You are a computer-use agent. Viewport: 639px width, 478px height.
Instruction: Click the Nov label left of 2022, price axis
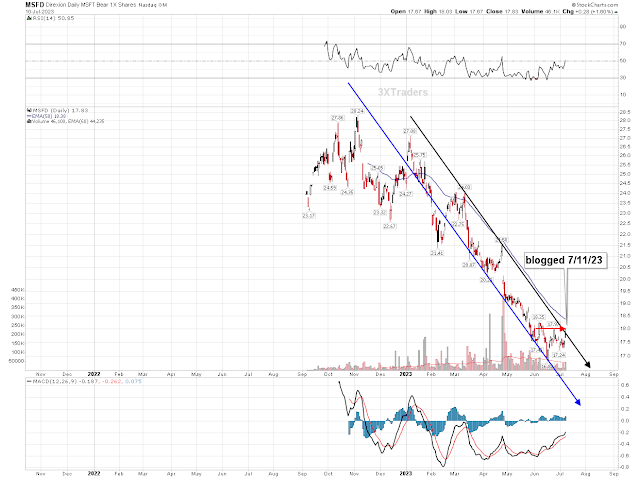(41, 374)
